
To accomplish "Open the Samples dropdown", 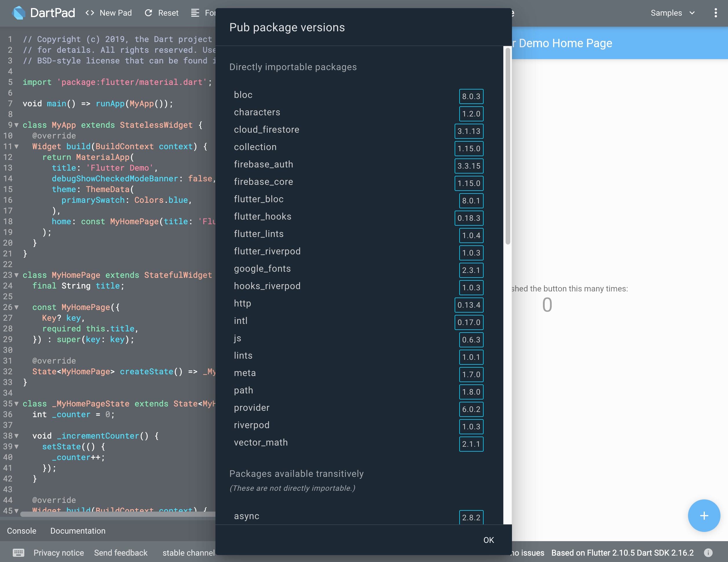I will coord(672,13).
